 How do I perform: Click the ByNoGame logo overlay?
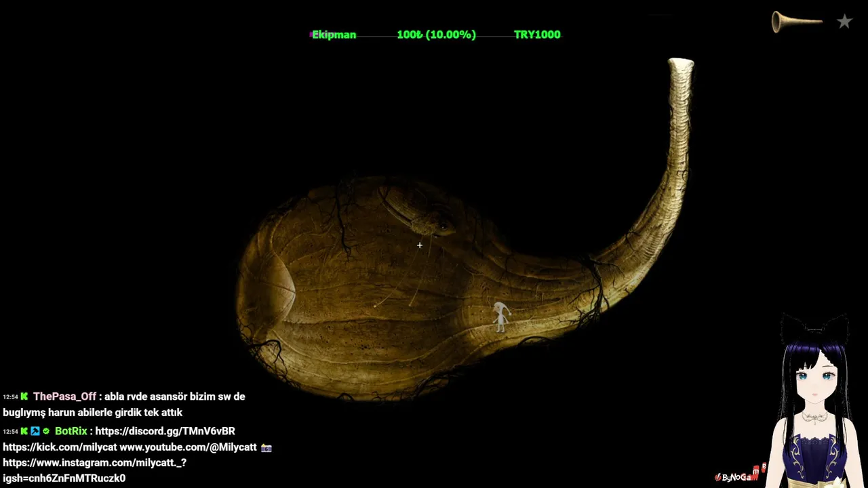(740, 474)
